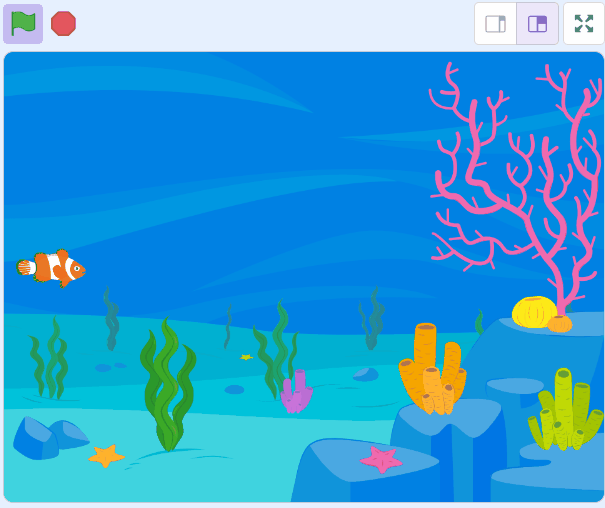The image size is (605, 508).
Task: Click the lime green tube sponges
Action: pyautogui.click(x=565, y=412)
